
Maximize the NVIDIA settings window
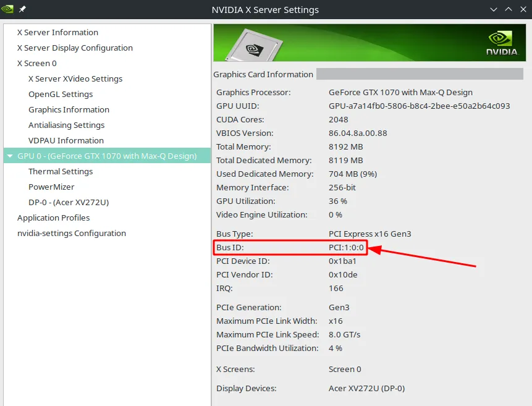508,9
